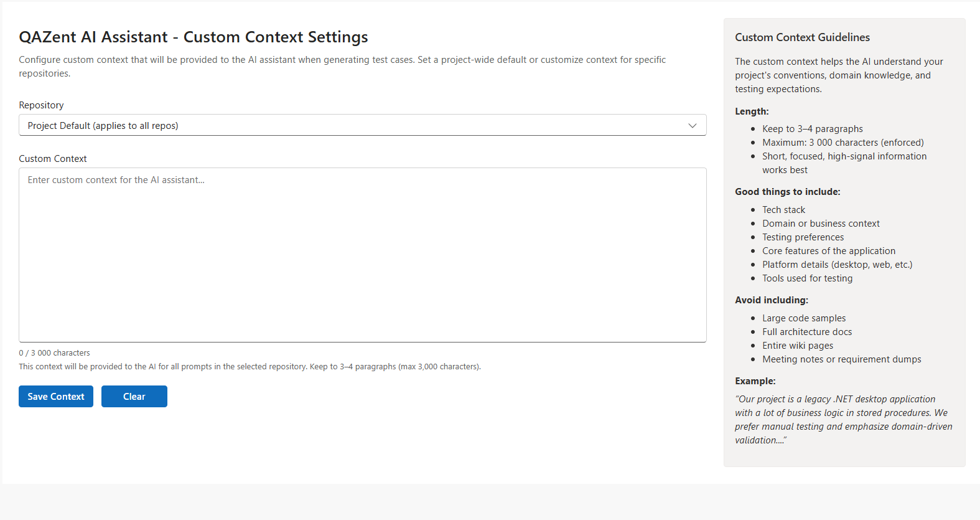
Task: Click the Clear button
Action: click(x=134, y=397)
